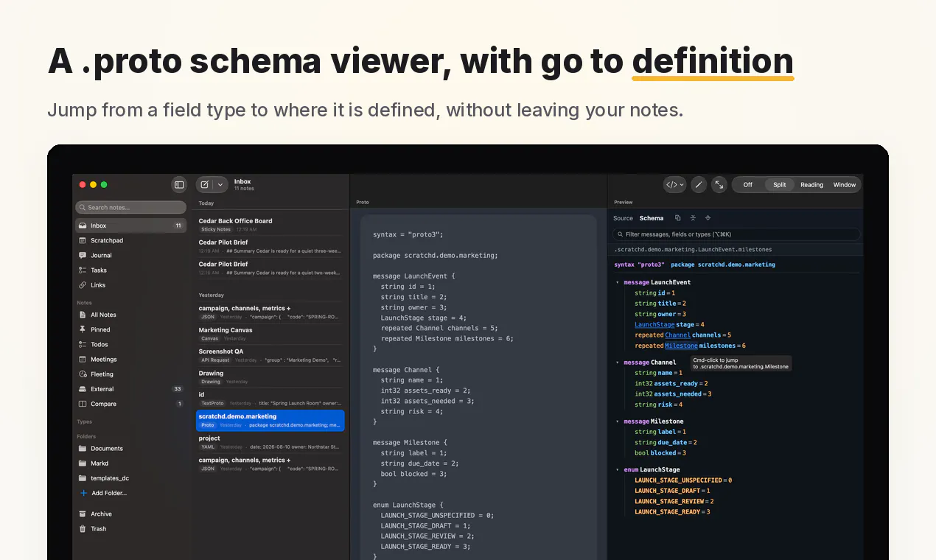Open the Cedar Back Office Board note

tap(270, 225)
